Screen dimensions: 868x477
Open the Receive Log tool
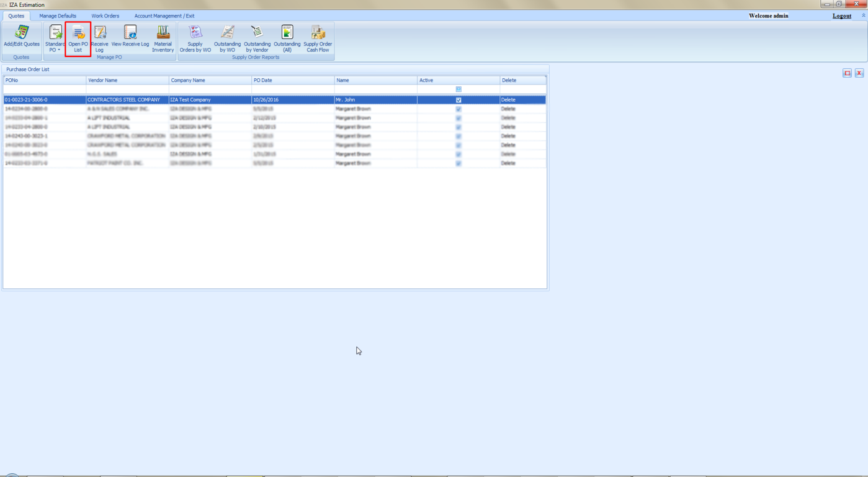100,38
